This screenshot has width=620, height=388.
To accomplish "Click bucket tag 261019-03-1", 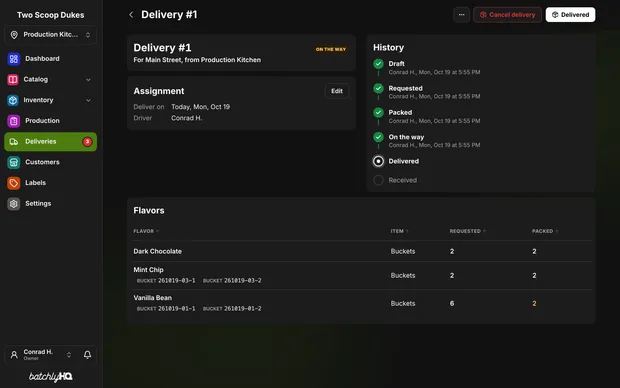I will pos(166,280).
